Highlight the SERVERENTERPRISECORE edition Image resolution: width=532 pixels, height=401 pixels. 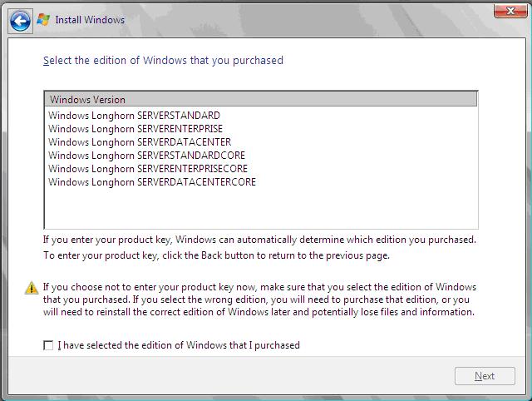click(148, 169)
